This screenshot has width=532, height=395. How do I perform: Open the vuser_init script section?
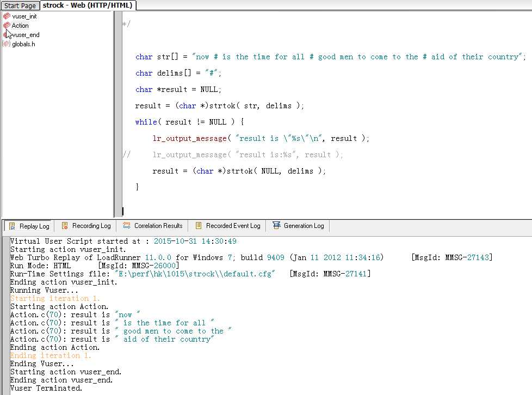(24, 16)
